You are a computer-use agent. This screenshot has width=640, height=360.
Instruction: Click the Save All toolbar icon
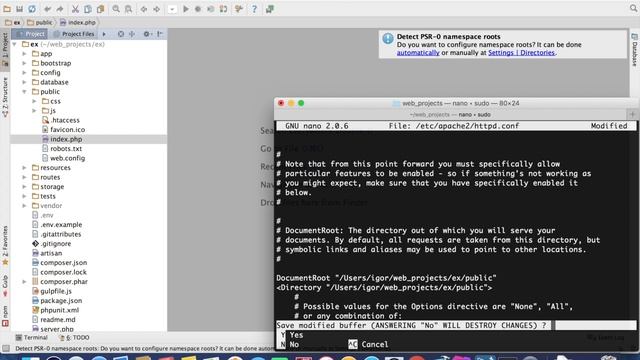(x=19, y=9)
